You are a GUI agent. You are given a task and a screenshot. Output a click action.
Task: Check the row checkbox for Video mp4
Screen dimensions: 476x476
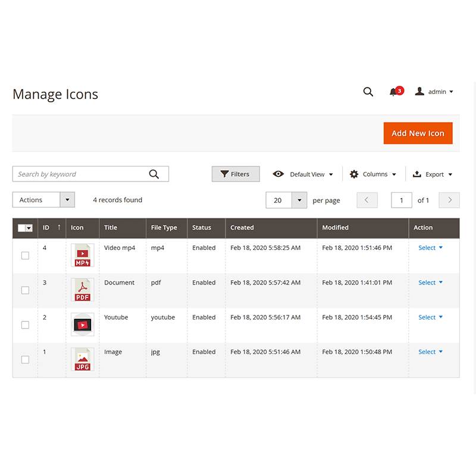(25, 255)
